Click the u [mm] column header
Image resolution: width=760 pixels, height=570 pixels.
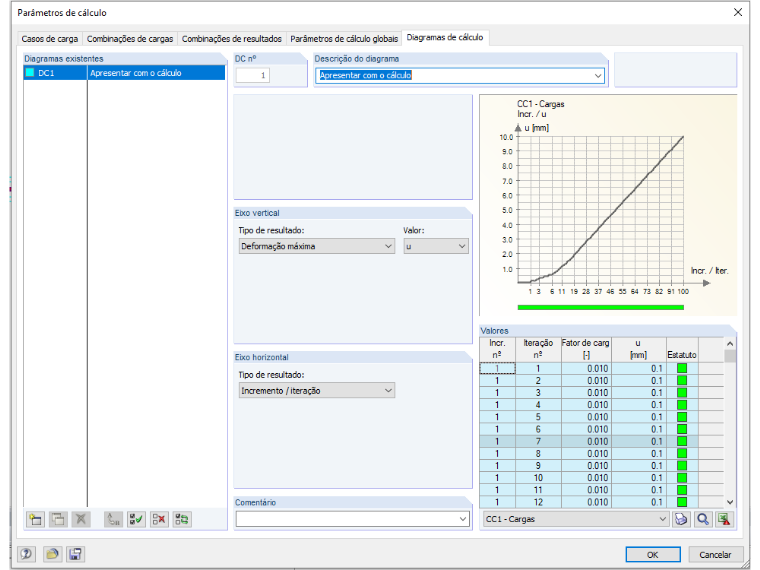(x=638, y=349)
